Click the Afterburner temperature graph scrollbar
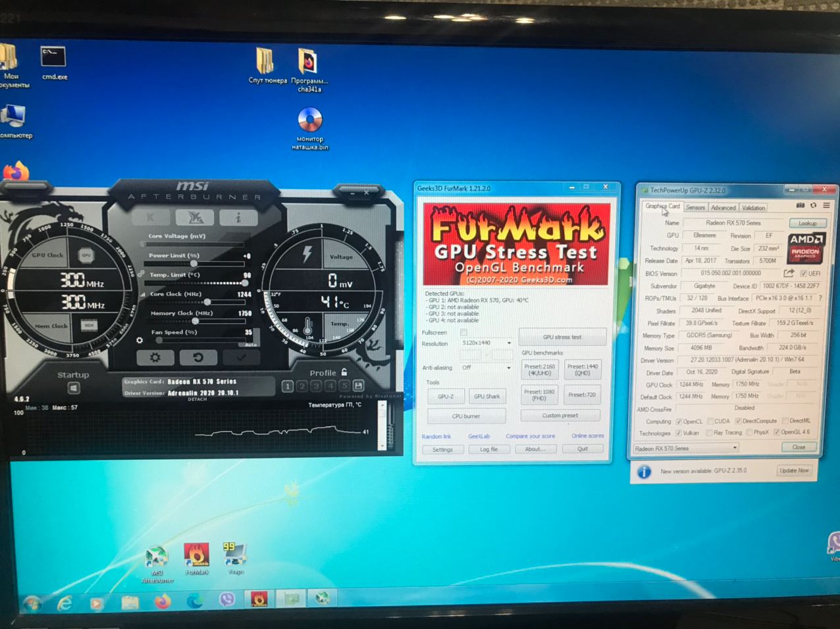The width and height of the screenshot is (840, 629). point(382,426)
